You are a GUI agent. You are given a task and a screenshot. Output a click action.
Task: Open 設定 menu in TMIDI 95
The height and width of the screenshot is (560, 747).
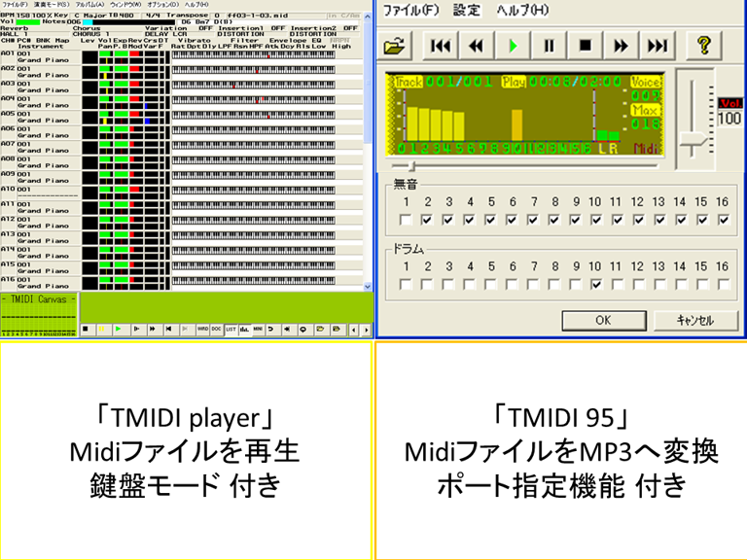click(x=467, y=10)
